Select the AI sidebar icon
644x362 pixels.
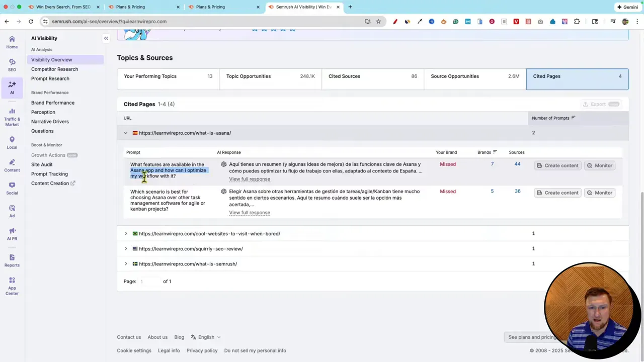click(x=12, y=85)
